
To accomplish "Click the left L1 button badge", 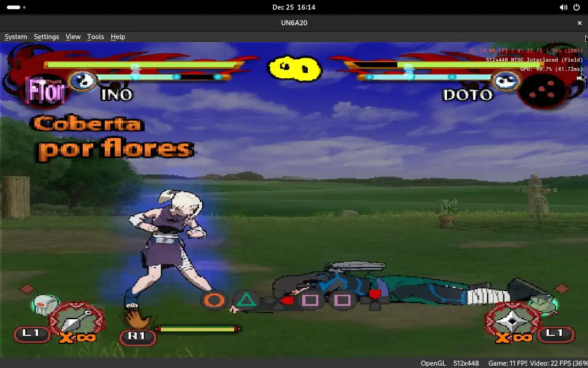I will pyautogui.click(x=31, y=333).
